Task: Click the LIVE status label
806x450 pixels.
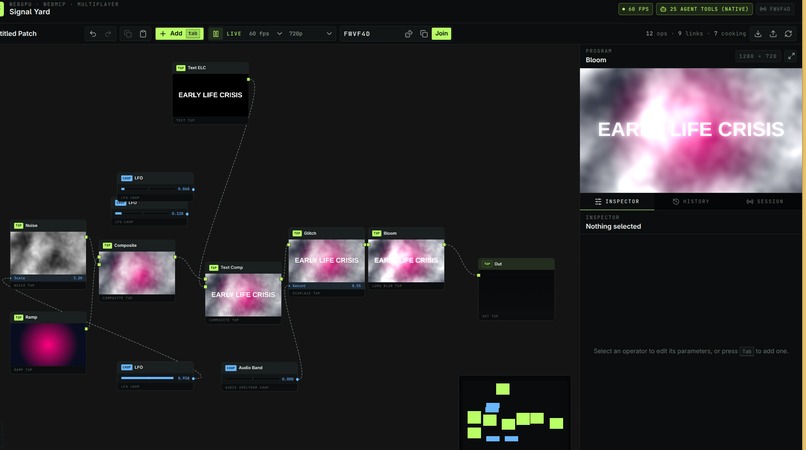Action: tap(234, 34)
